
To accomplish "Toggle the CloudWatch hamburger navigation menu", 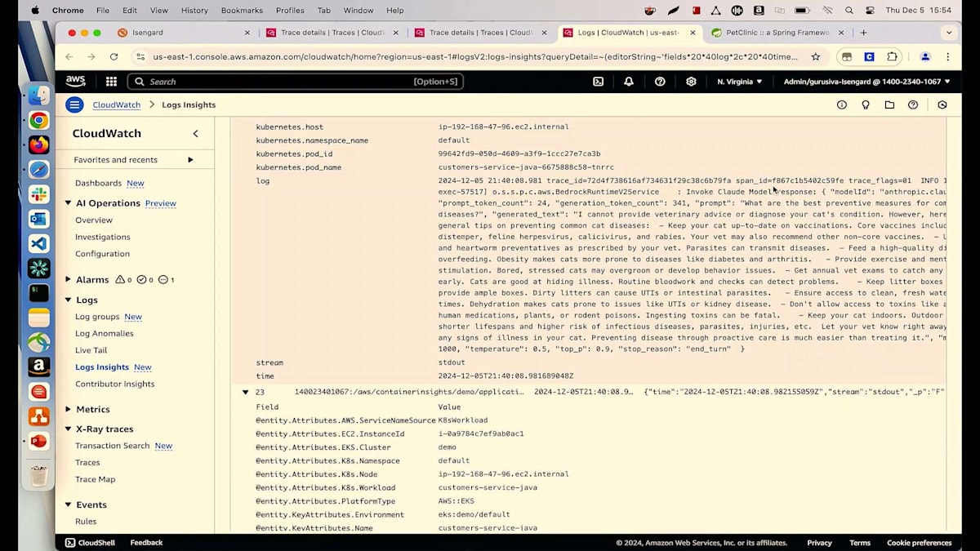I will [74, 104].
